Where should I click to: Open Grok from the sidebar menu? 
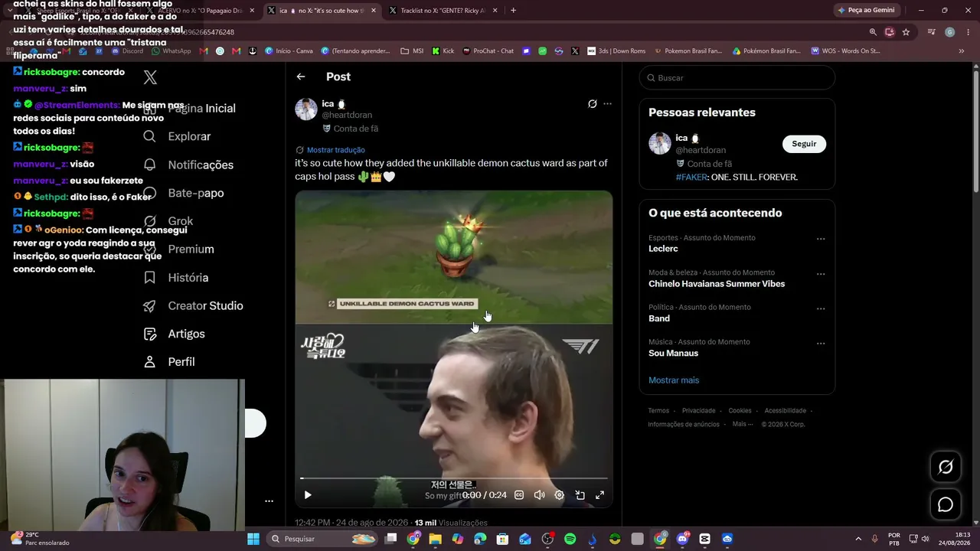click(168, 221)
